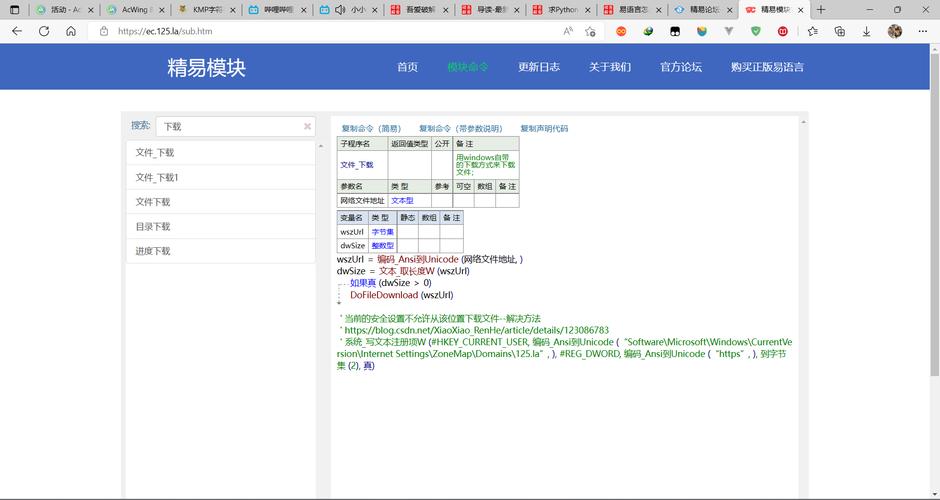Viewport: 940px width, 500px height.
Task: Switch to the 精易论坛 tab
Action: point(705,10)
